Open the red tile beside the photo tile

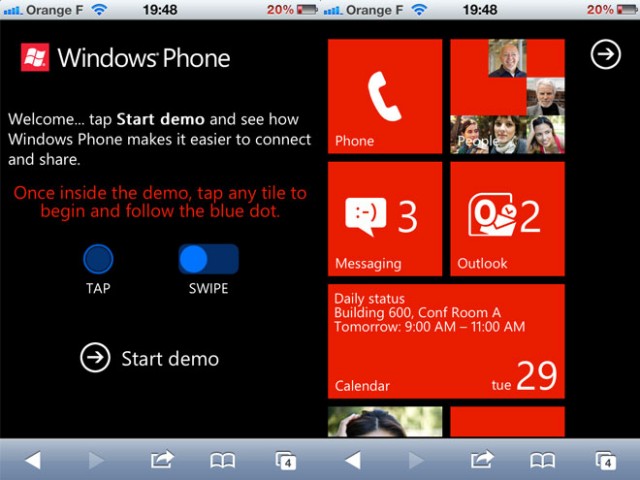click(x=507, y=422)
